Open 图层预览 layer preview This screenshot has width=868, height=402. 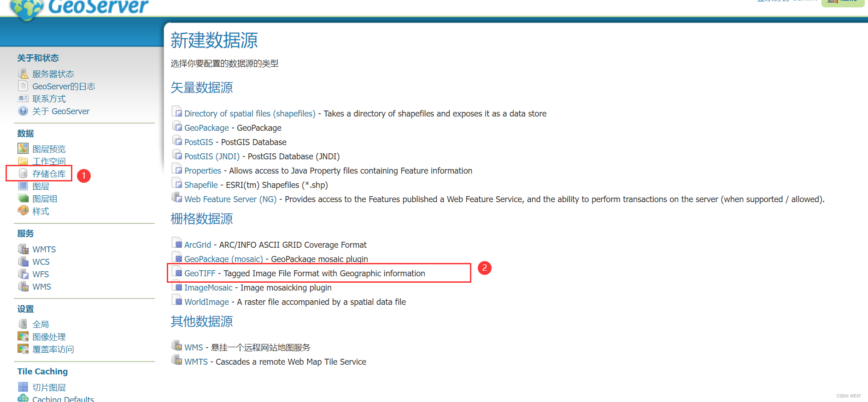click(x=49, y=149)
